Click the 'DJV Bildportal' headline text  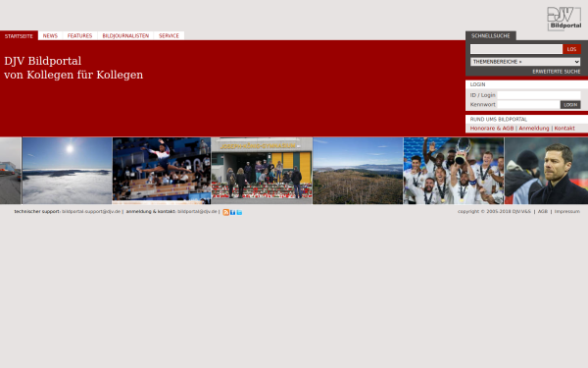(x=43, y=61)
